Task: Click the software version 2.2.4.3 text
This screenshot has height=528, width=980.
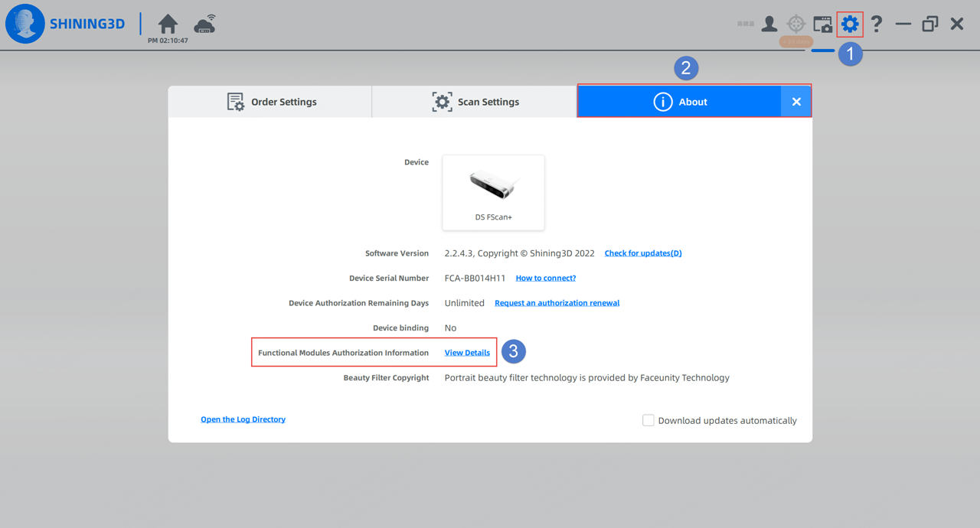Action: [519, 253]
